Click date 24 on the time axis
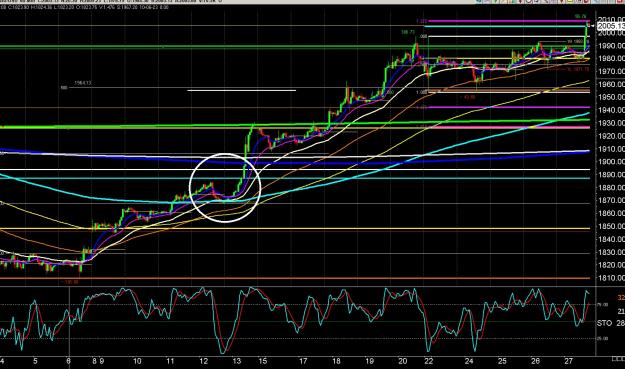625x369 pixels. 469,361
